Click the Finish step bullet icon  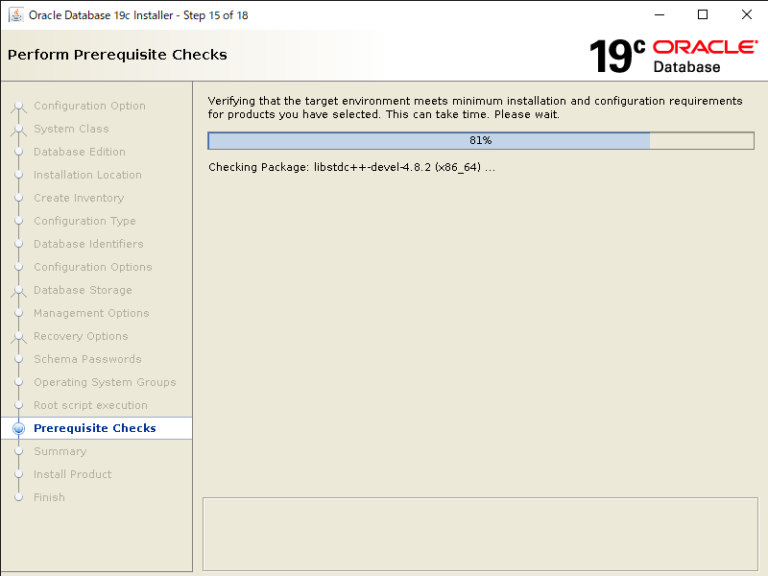tap(18, 497)
